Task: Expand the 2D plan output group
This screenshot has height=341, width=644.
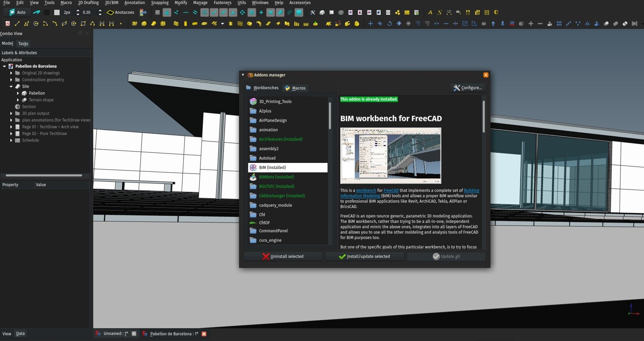Action: 11,113
